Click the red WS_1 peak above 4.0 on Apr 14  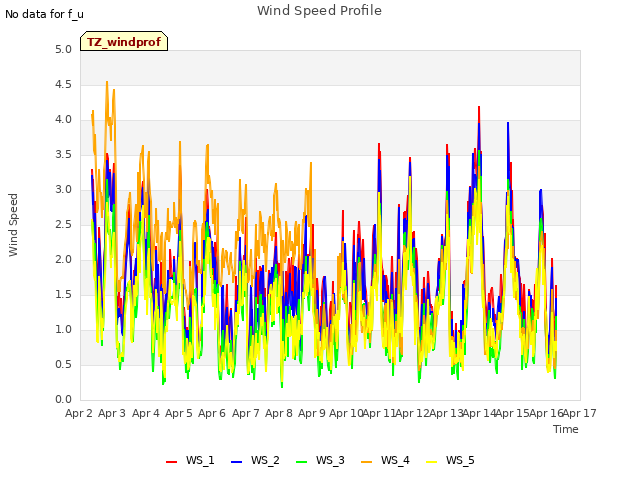[x=479, y=108]
